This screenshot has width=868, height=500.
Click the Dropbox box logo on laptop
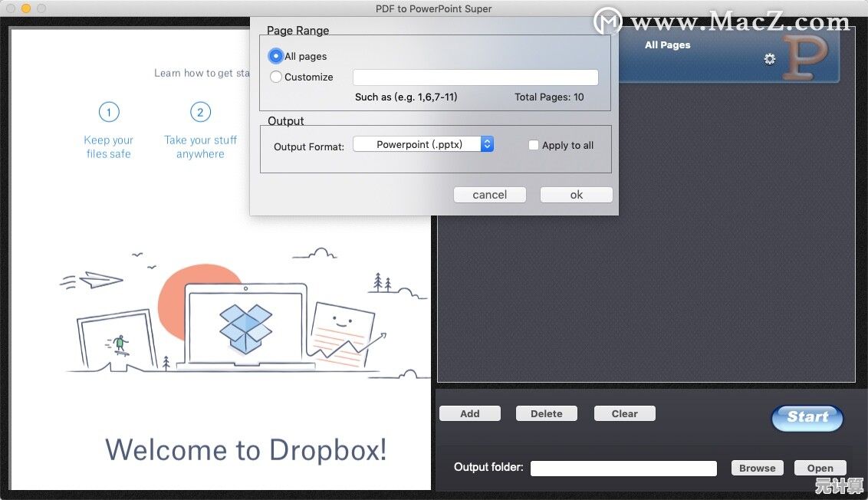(x=245, y=328)
